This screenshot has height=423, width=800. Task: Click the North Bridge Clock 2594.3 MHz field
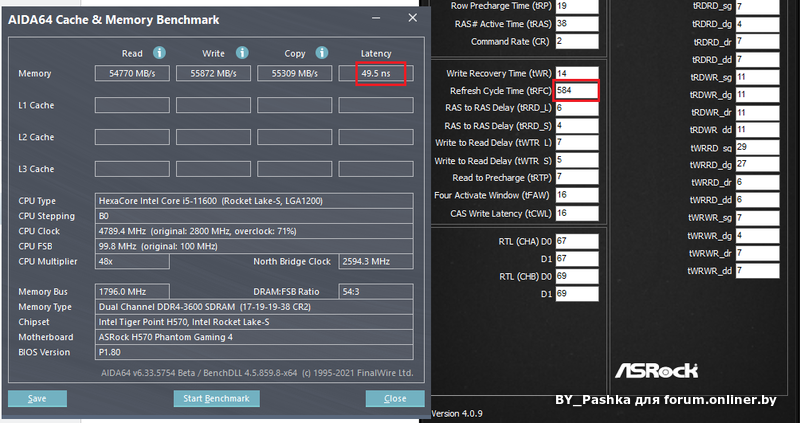tap(376, 261)
